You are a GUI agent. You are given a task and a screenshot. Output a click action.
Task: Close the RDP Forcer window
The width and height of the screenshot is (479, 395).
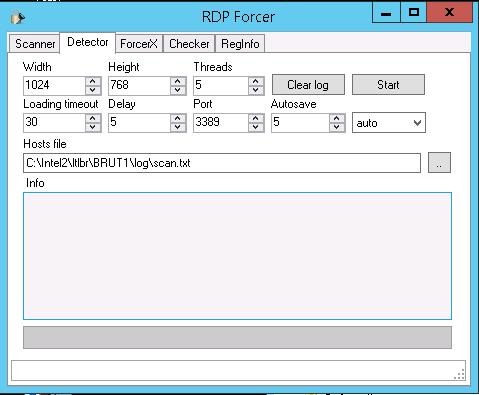(x=449, y=13)
